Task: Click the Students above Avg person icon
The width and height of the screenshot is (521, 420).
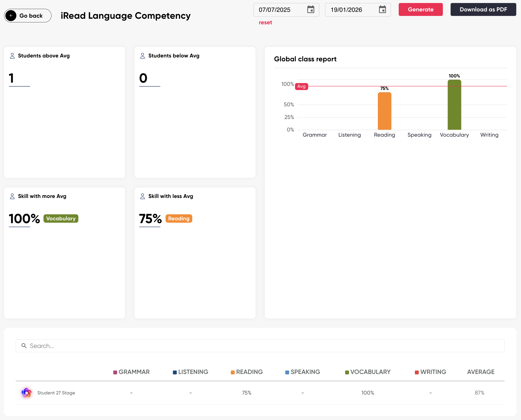Action: click(x=12, y=56)
